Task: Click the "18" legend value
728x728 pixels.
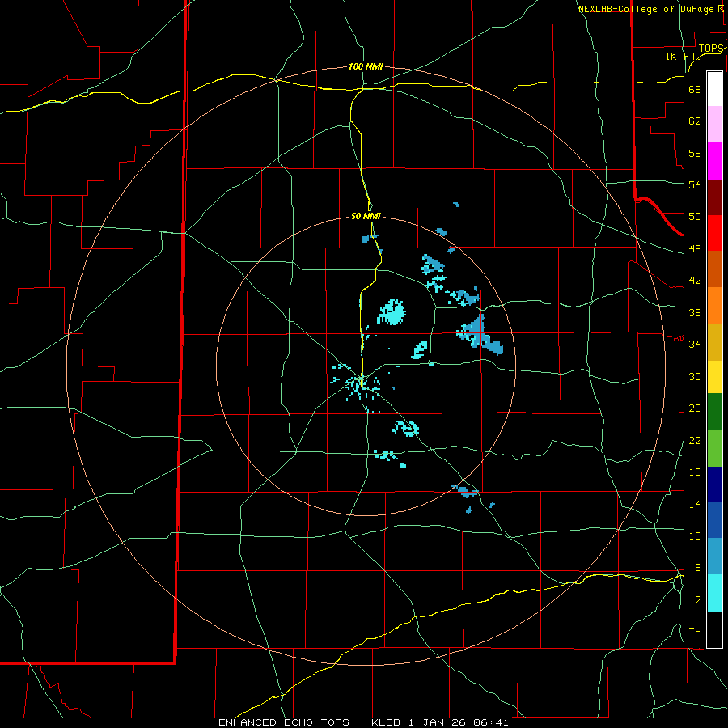Action: pos(695,472)
